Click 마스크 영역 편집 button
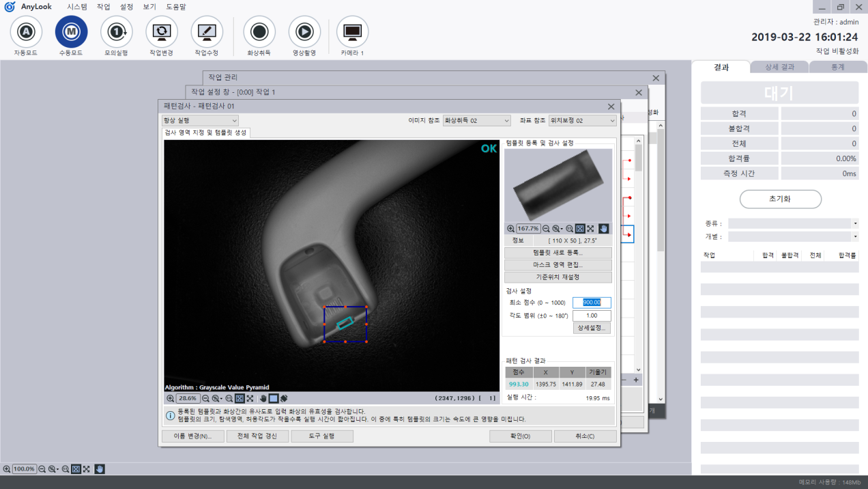This screenshot has width=868, height=489. pos(558,265)
